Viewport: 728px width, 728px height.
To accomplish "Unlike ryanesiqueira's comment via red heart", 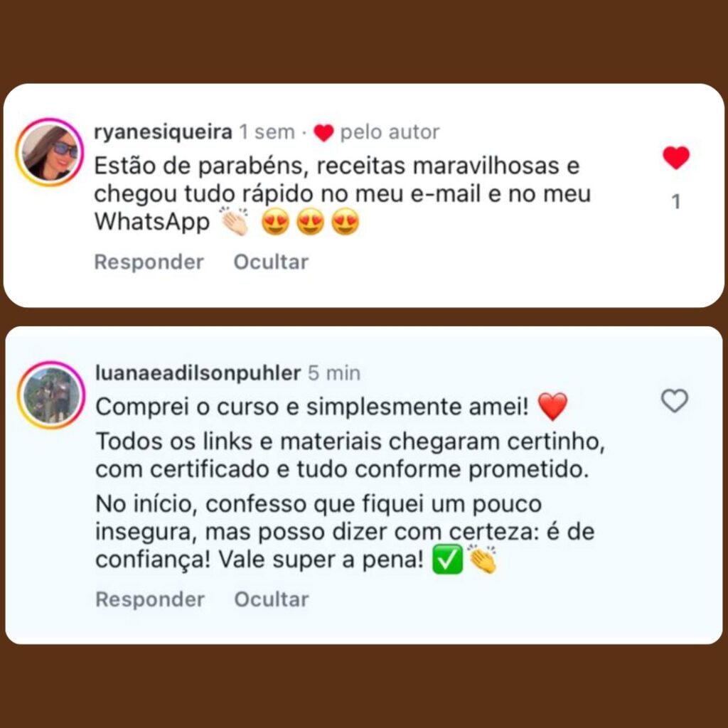I will pos(676,158).
